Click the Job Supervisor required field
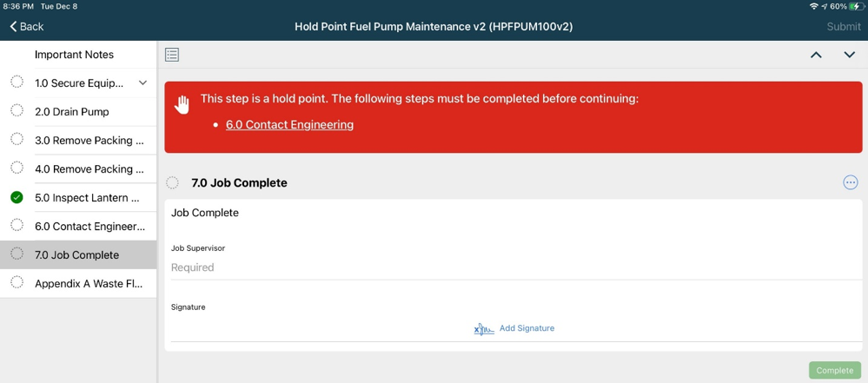Image resolution: width=868 pixels, height=383 pixels. [x=514, y=267]
